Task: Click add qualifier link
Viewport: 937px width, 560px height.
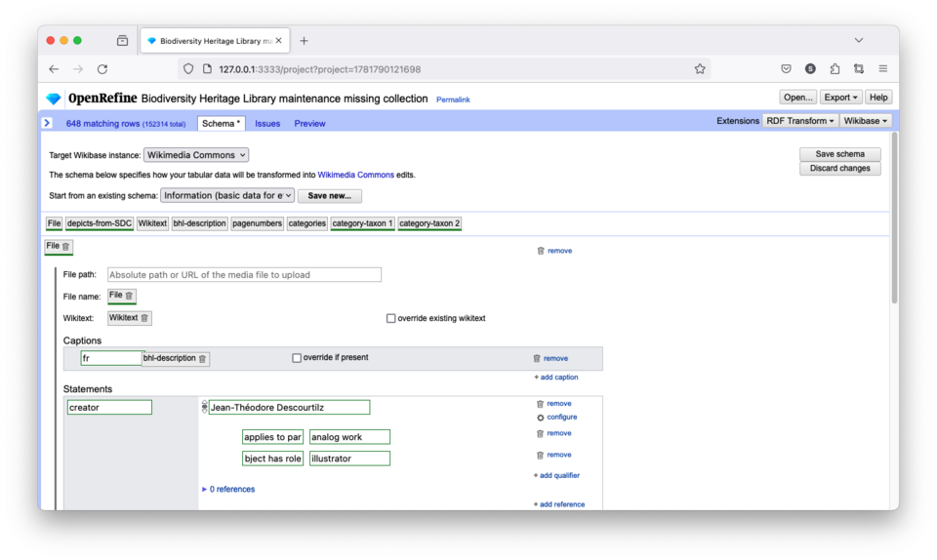Action: click(x=556, y=476)
